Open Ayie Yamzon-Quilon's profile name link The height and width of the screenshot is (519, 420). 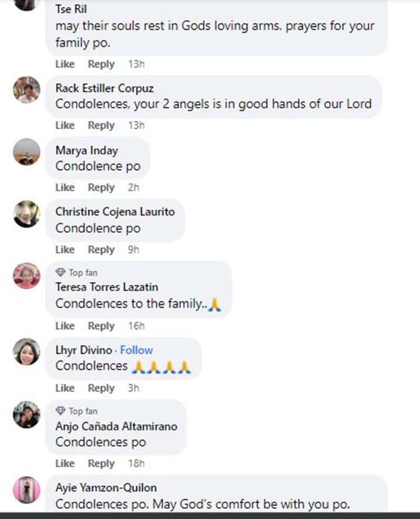[106, 488]
